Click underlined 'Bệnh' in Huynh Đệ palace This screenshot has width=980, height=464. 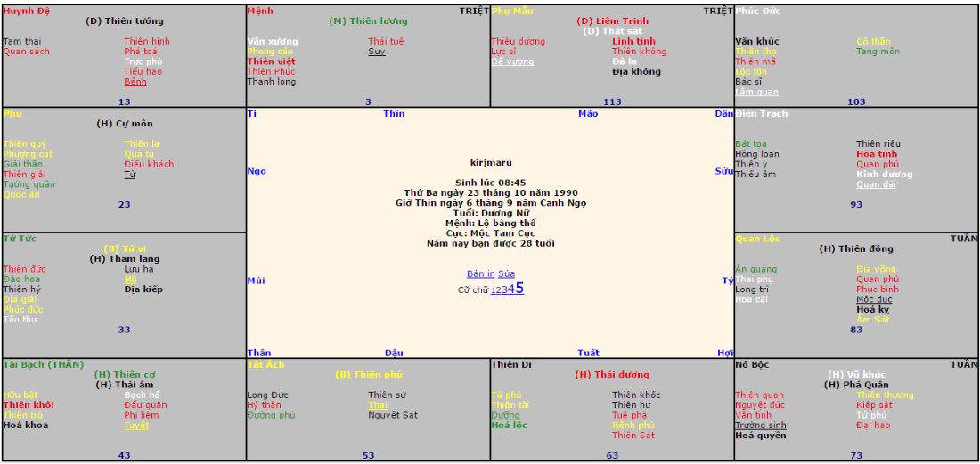coord(135,82)
